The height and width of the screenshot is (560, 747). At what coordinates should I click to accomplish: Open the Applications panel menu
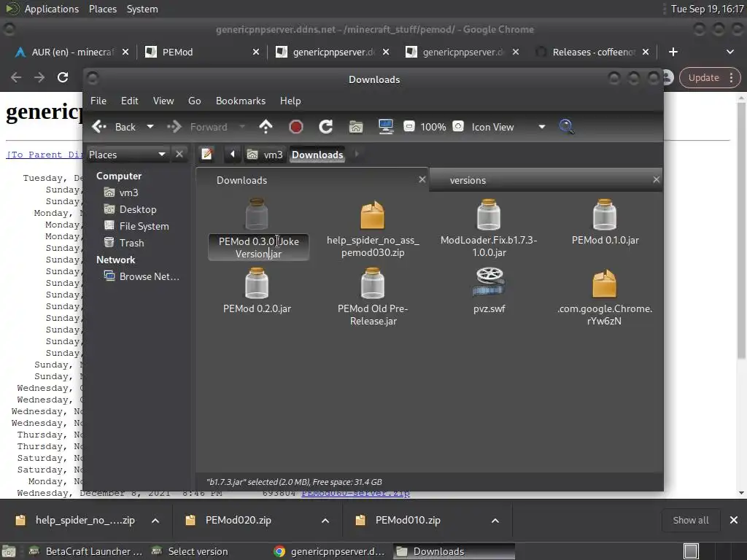tap(52, 9)
